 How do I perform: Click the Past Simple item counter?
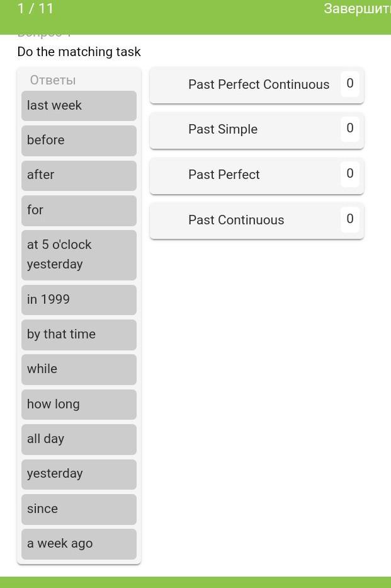pyautogui.click(x=350, y=129)
